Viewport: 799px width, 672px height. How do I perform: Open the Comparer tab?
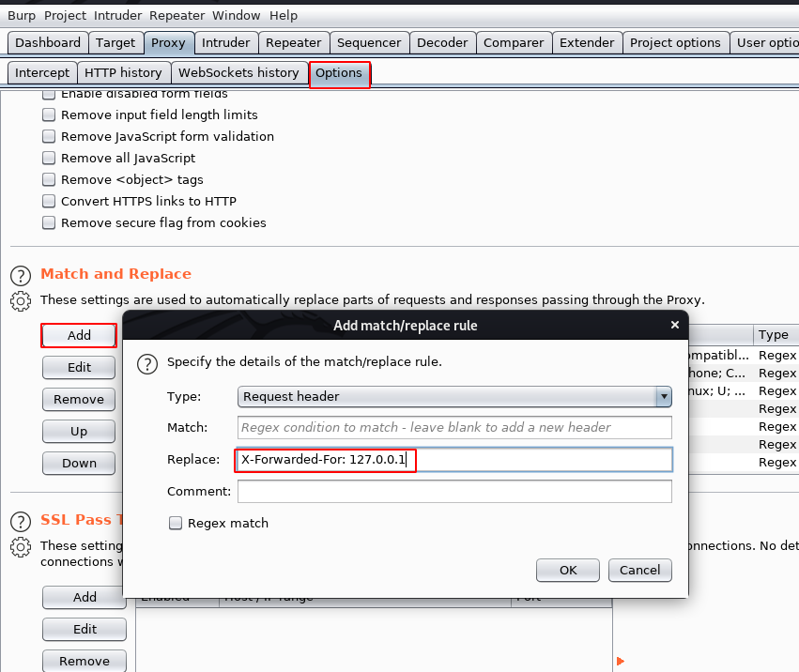514,43
